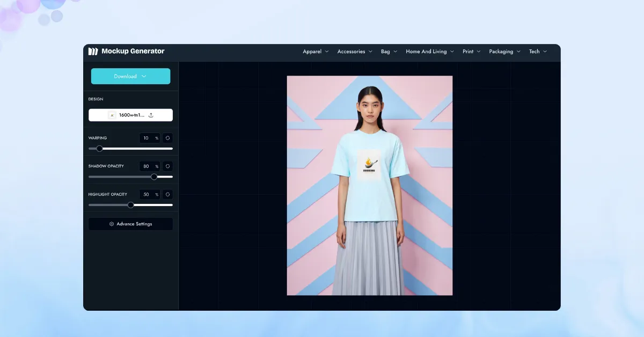Open the Print category menu
Image resolution: width=644 pixels, height=337 pixels.
point(471,52)
